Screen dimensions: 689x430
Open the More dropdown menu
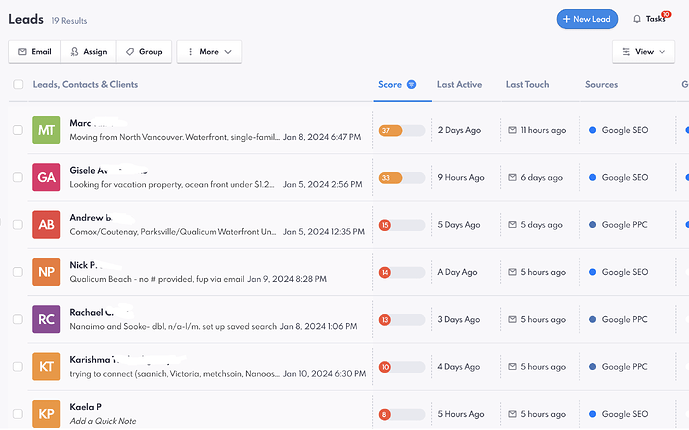pyautogui.click(x=209, y=52)
